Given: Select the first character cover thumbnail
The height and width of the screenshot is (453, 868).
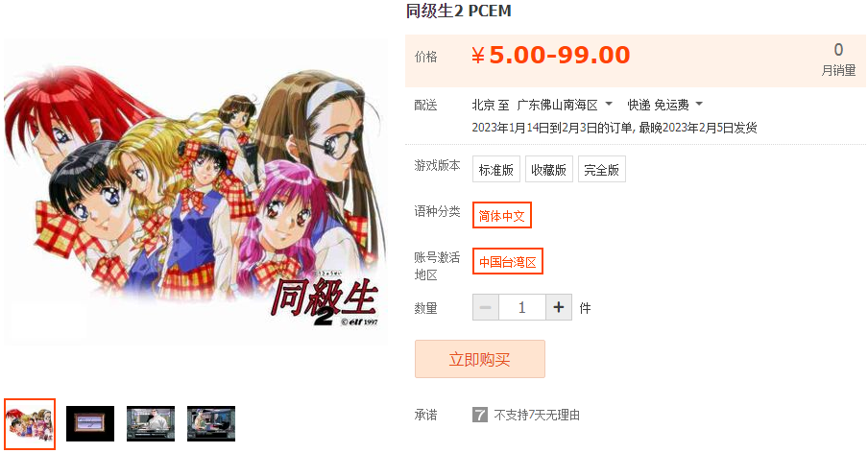Looking at the screenshot, I should pos(30,423).
